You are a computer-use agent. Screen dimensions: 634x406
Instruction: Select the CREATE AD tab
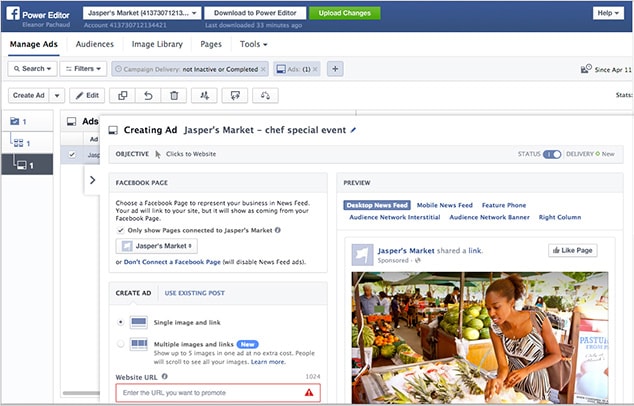tap(133, 293)
